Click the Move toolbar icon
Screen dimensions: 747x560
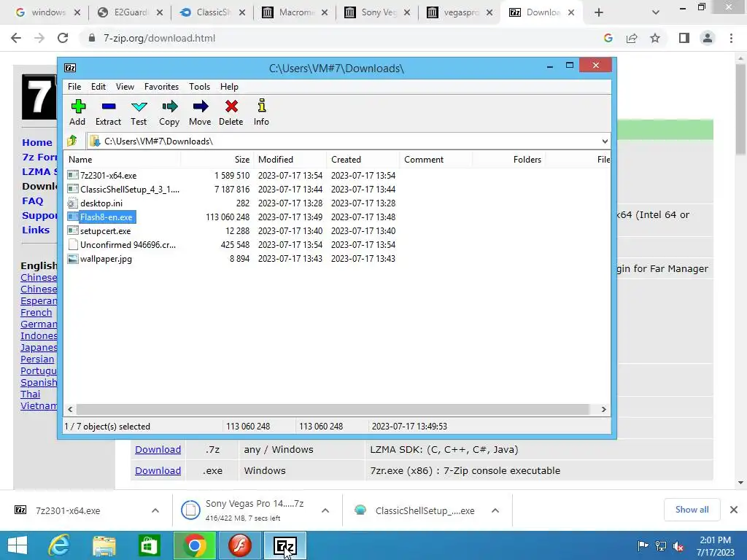pos(200,112)
